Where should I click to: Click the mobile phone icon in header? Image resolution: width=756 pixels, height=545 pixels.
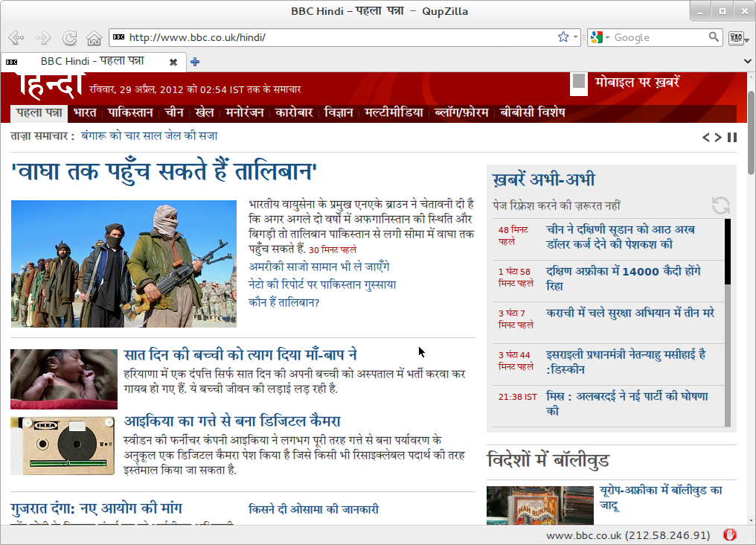[x=579, y=83]
